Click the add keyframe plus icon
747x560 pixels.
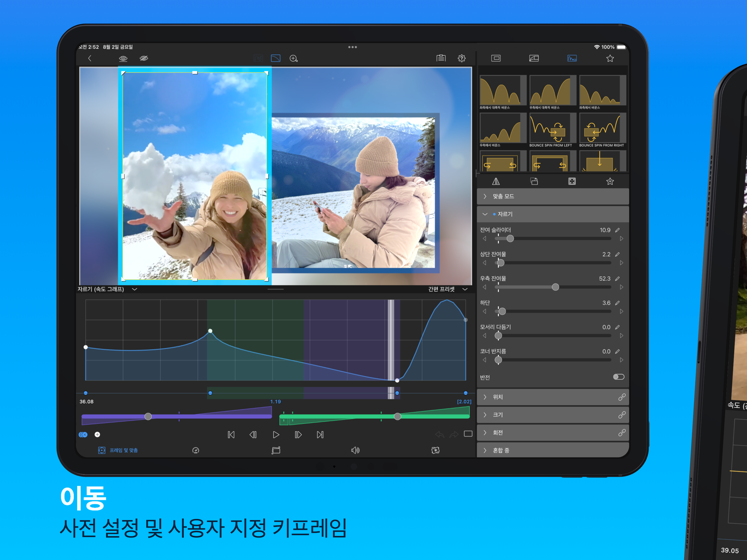point(97,434)
